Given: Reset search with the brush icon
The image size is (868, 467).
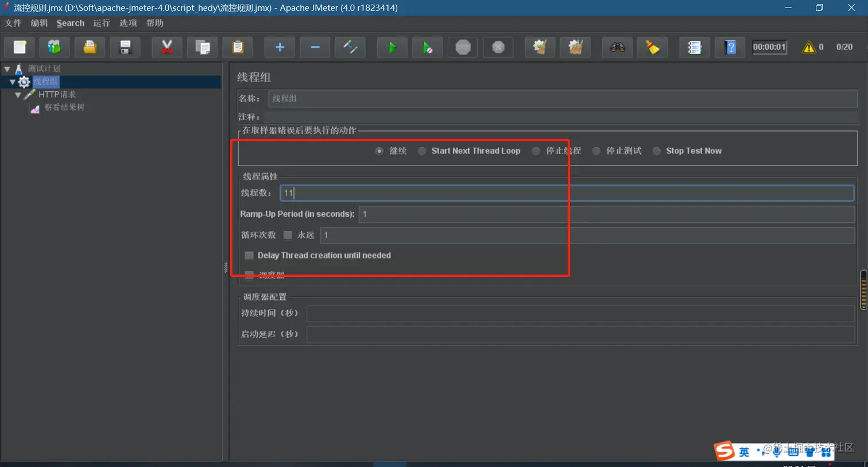Looking at the screenshot, I should pos(653,47).
